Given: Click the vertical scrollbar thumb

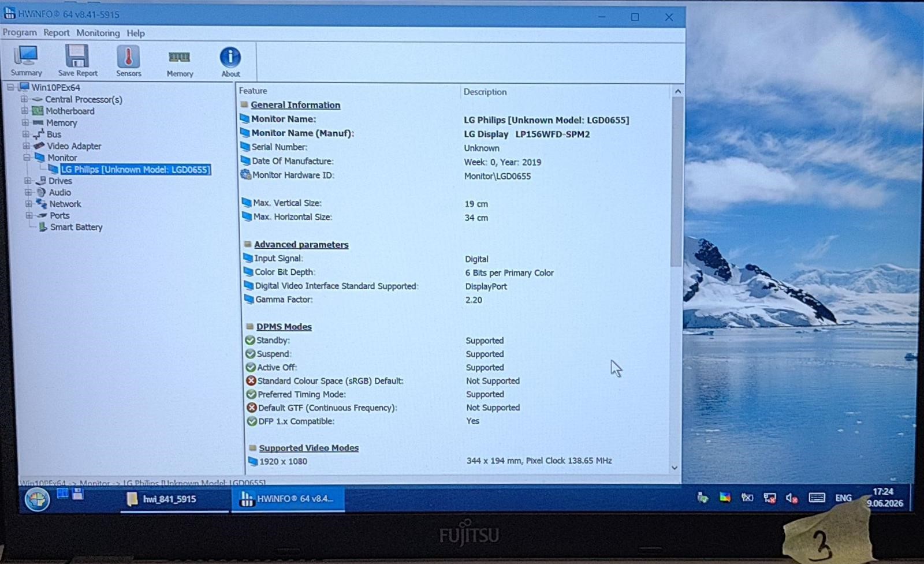Looking at the screenshot, I should (x=677, y=181).
